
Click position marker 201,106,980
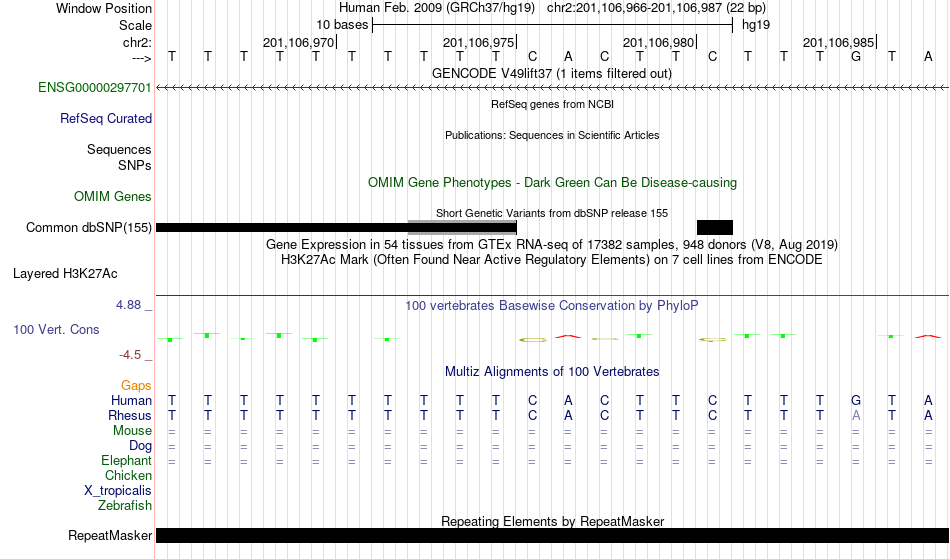(x=659, y=42)
